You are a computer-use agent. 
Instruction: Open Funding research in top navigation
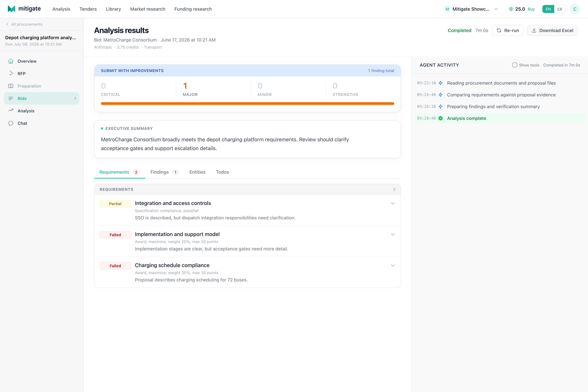coord(193,9)
